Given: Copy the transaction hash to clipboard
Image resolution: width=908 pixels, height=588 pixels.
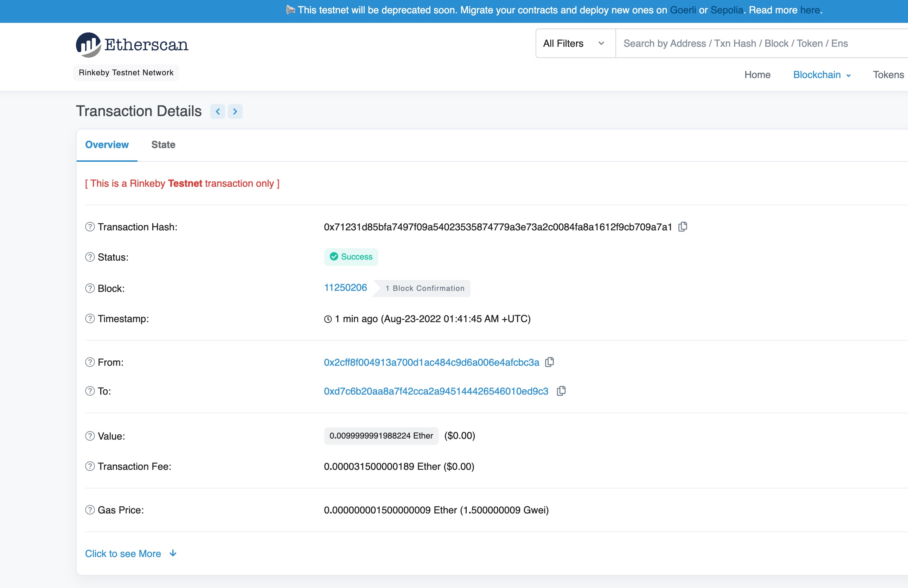Looking at the screenshot, I should tap(683, 226).
